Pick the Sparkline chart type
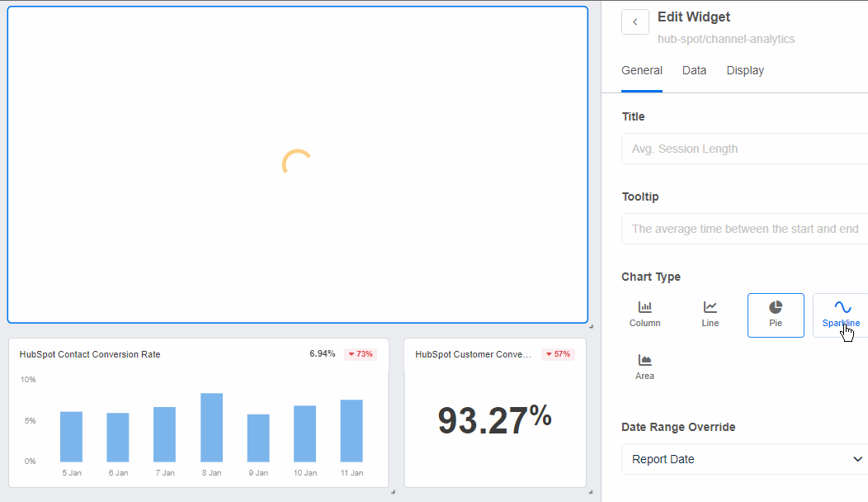This screenshot has width=868, height=502. 841,315
